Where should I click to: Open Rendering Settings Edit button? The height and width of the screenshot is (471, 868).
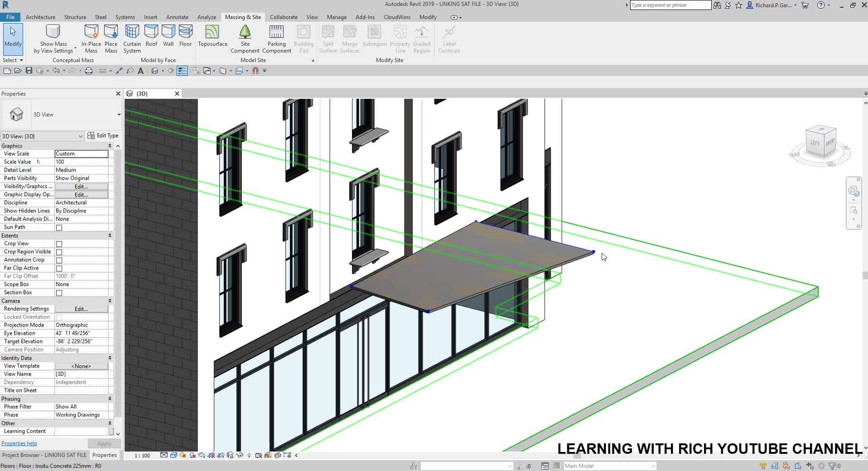point(82,309)
